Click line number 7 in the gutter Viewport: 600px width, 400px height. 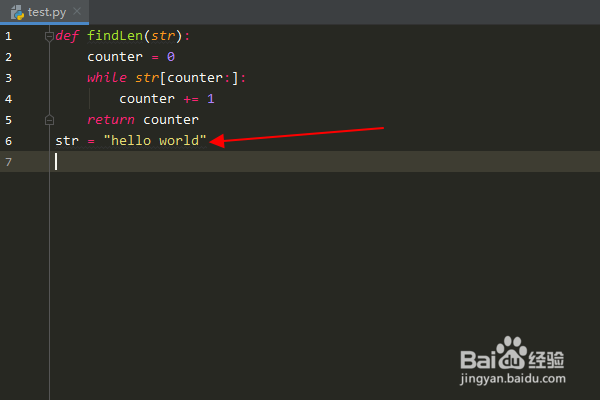click(8, 162)
